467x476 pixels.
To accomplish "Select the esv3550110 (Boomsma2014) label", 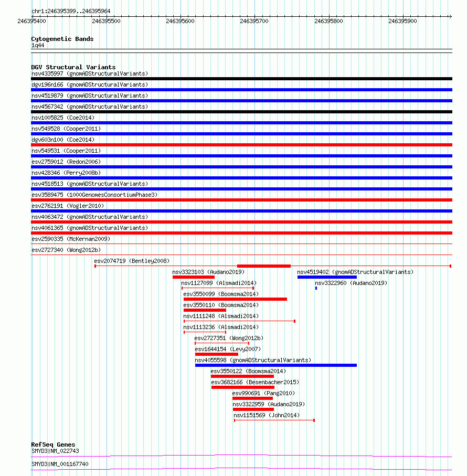I will 221,305.
